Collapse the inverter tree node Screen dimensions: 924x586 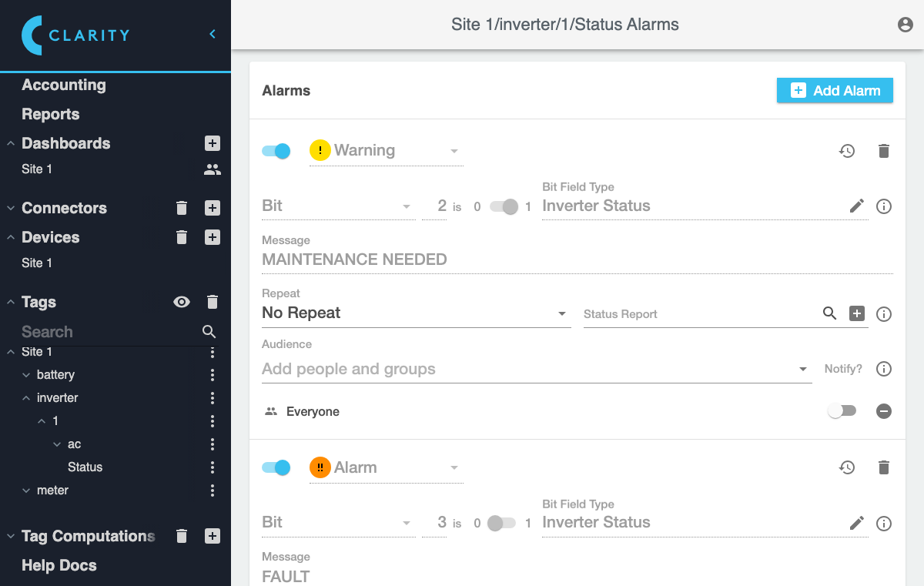(x=26, y=398)
